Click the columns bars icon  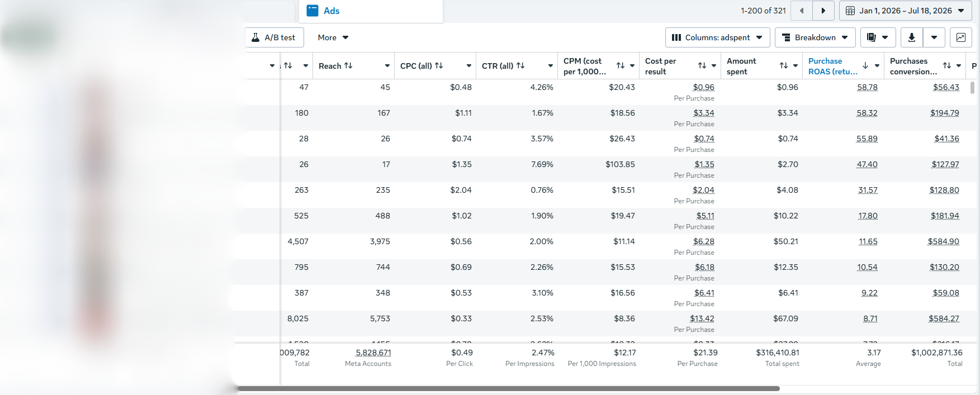(676, 37)
